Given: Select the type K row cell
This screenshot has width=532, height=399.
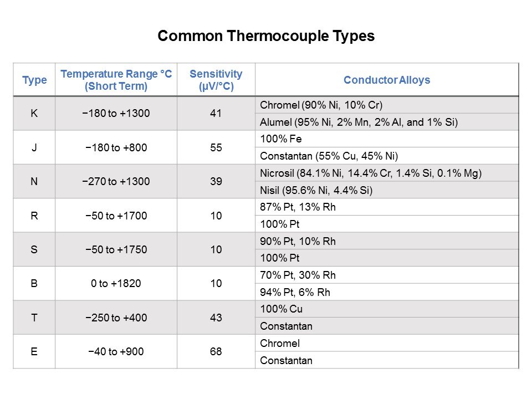Looking at the screenshot, I should point(34,114).
